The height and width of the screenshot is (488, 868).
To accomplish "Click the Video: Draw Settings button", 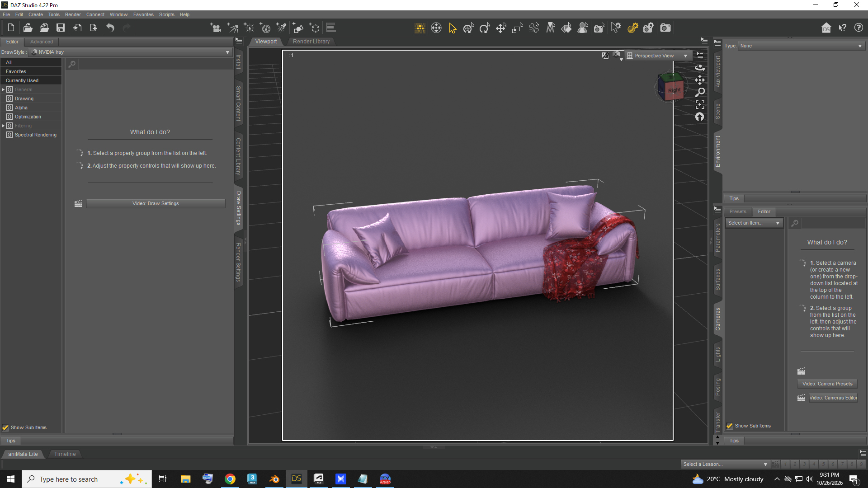I will click(156, 203).
